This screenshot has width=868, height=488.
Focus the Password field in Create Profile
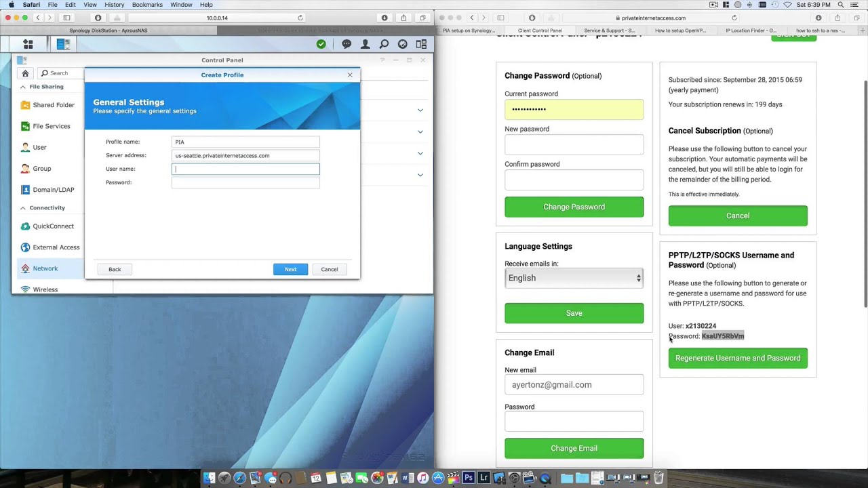click(245, 182)
